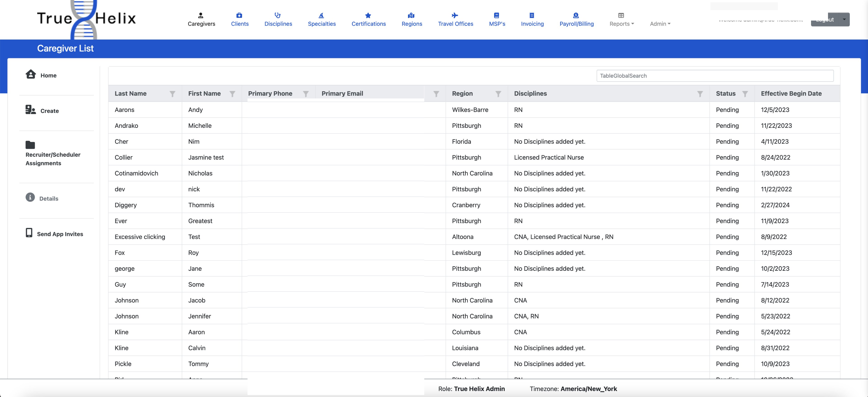Go to Travel Offices page
The width and height of the screenshot is (868, 397).
[455, 24]
